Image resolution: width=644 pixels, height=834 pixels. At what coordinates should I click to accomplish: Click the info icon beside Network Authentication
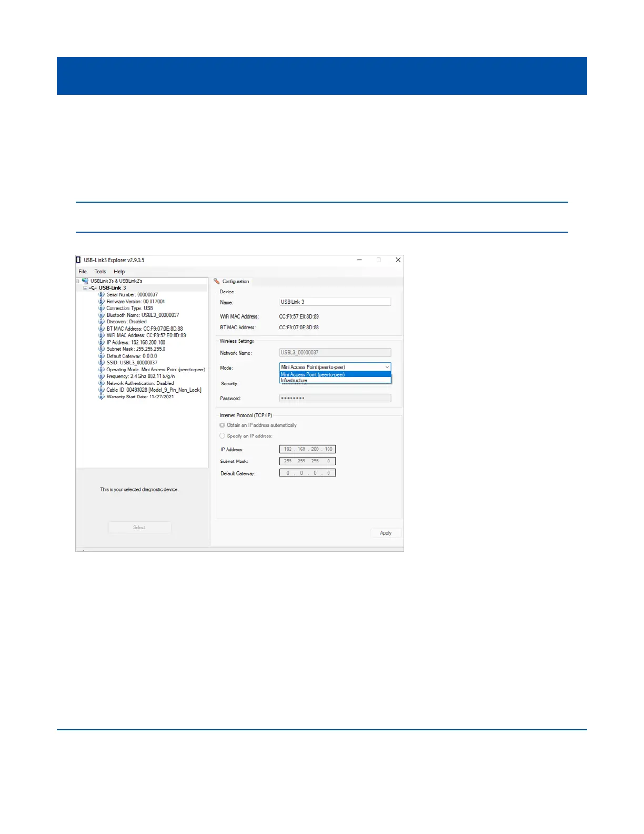101,383
